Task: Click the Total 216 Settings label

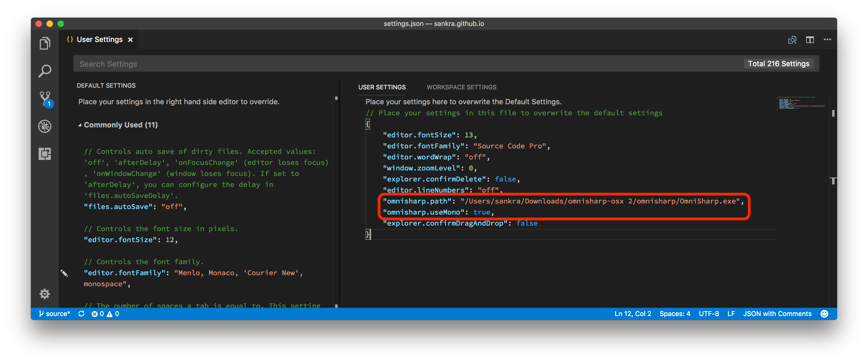Action: 778,64
